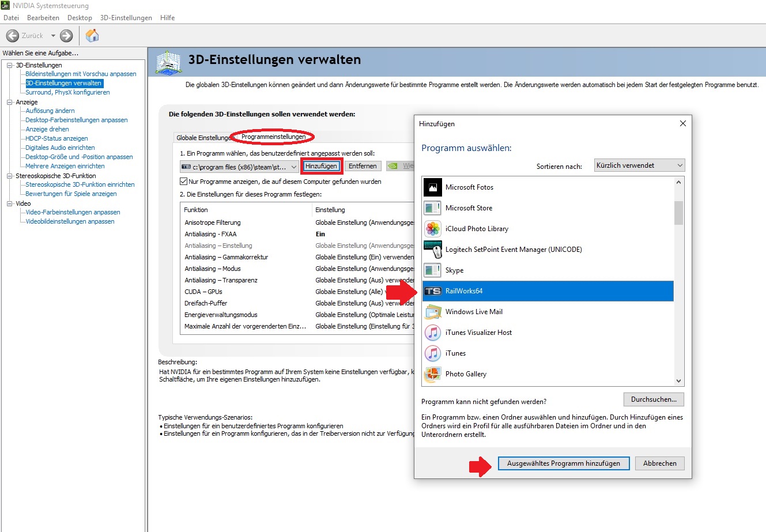Viewport: 766px width, 532px height.
Task: Click the Entfernen button
Action: pyautogui.click(x=363, y=166)
